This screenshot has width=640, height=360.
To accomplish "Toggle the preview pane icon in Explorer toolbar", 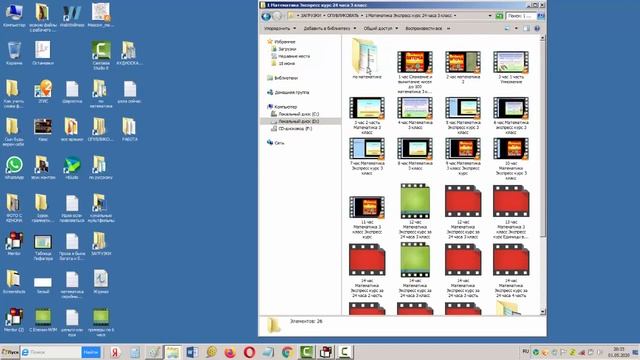I will click(x=527, y=28).
